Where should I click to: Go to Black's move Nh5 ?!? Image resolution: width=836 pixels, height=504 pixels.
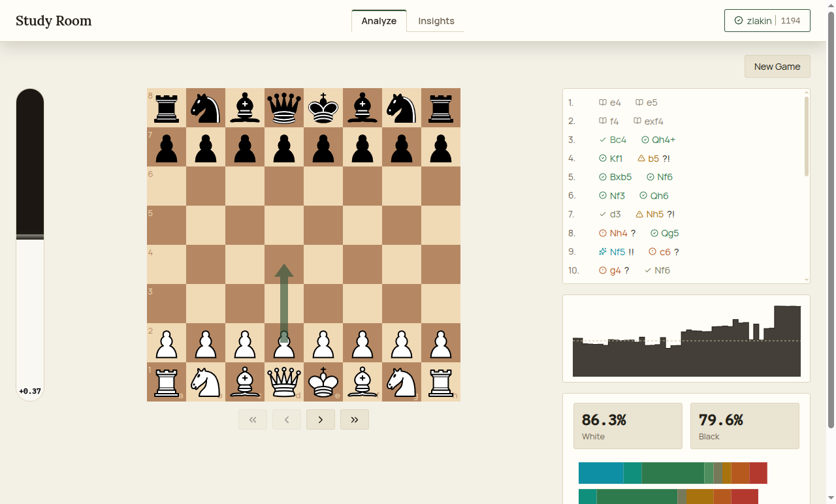pos(655,214)
